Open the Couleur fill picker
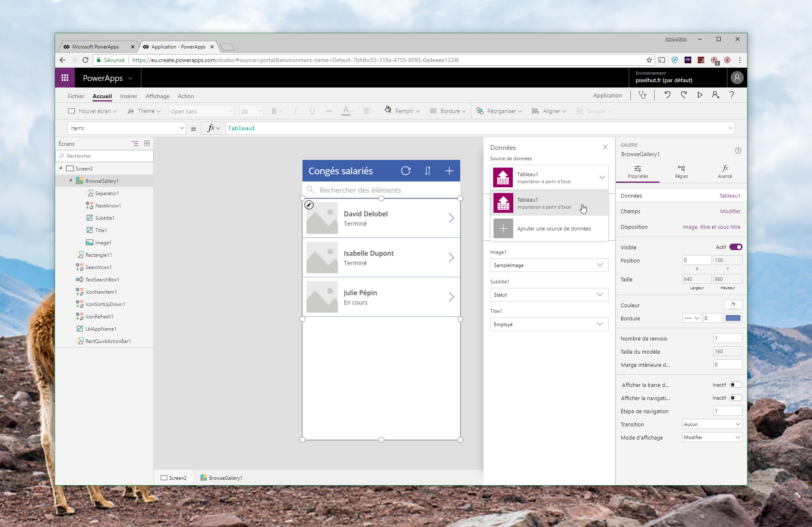The image size is (812, 527). (733, 305)
